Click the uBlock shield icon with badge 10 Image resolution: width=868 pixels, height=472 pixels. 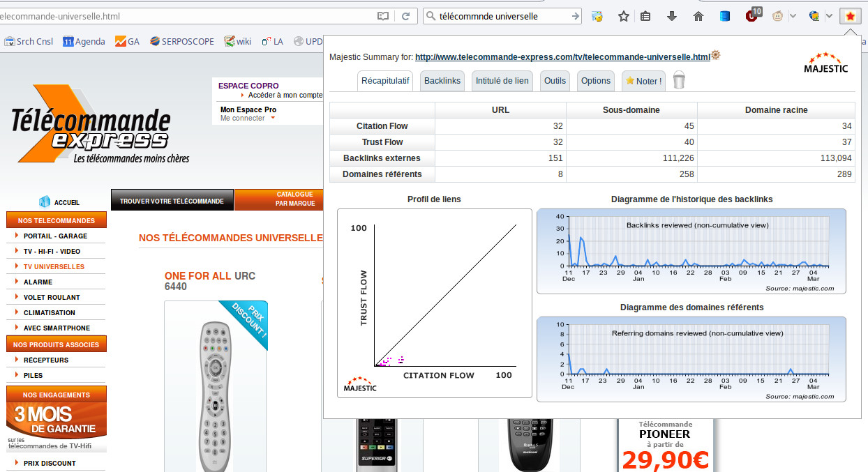[x=752, y=16]
